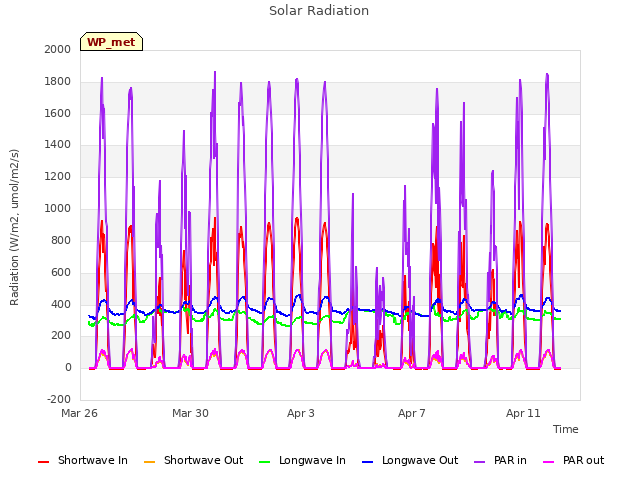Toggle the PAR out legend entry
The image size is (640, 480).
(x=573, y=460)
